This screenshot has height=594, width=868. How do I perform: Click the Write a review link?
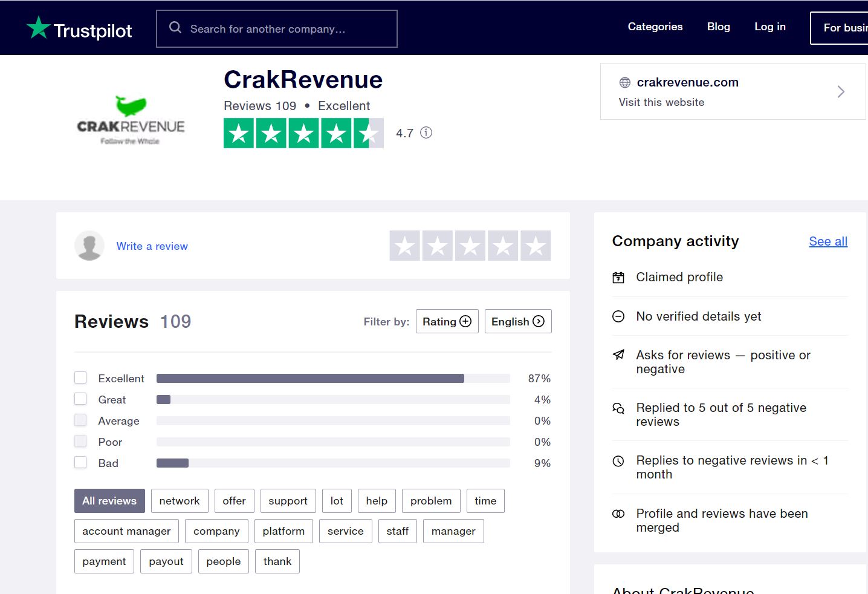152,246
